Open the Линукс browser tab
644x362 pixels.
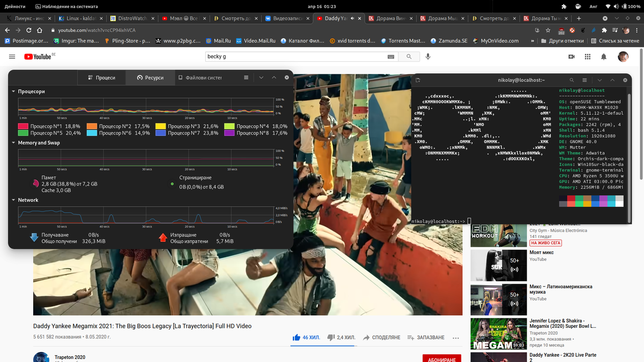28,19
